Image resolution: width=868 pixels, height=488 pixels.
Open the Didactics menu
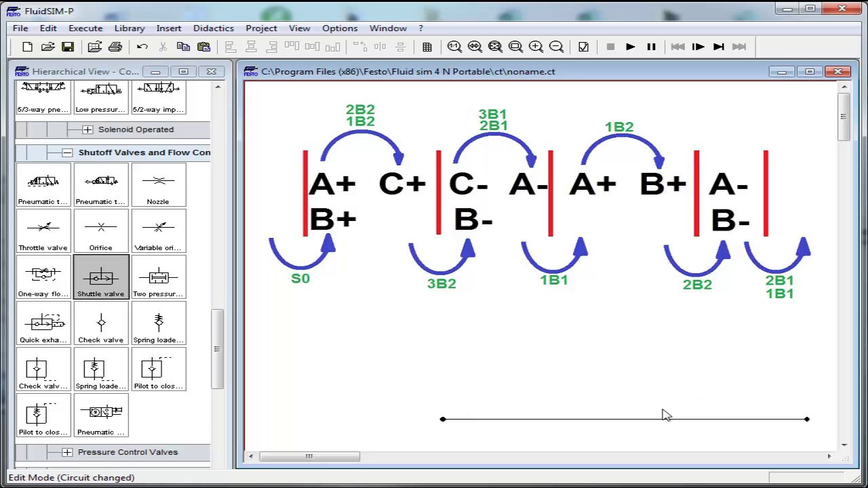pyautogui.click(x=214, y=28)
